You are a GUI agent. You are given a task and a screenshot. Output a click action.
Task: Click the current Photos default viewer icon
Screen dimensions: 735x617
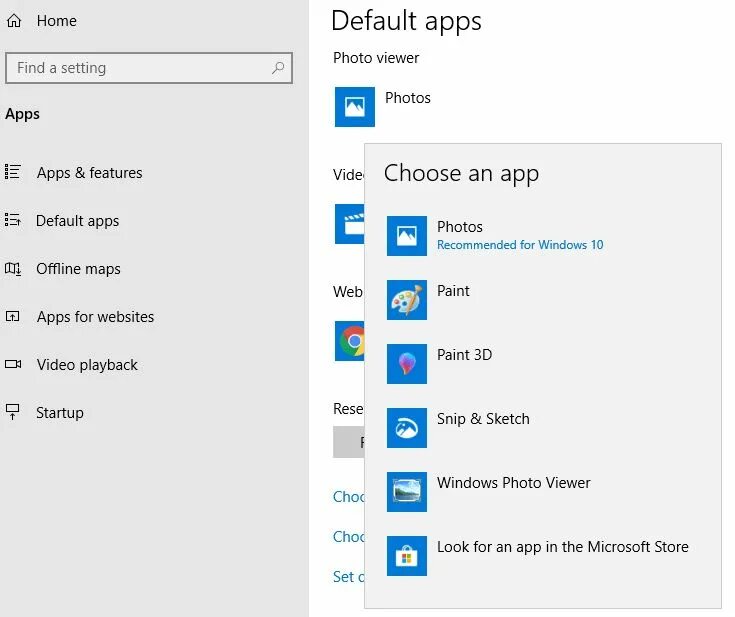355,107
